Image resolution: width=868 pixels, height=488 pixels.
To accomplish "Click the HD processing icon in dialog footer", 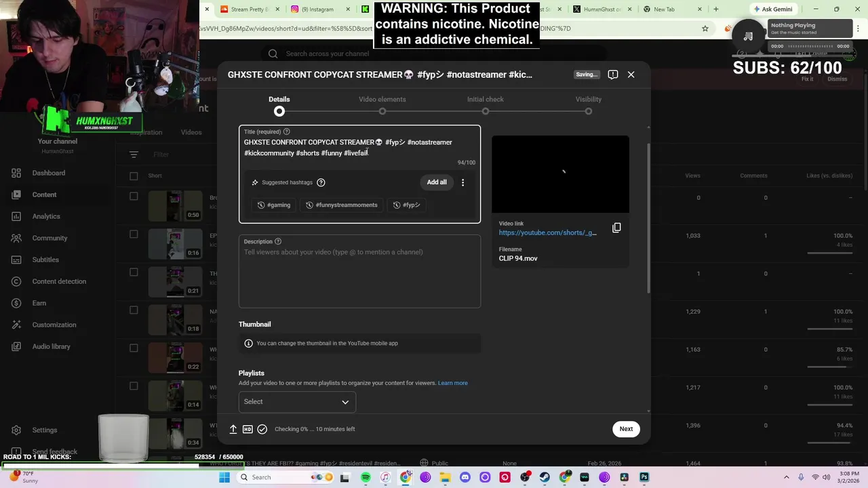I will [x=248, y=429].
